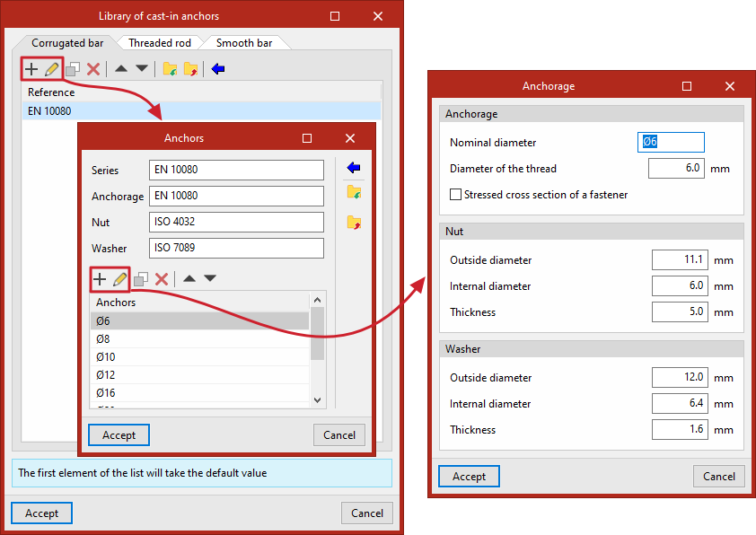Viewport: 756px width, 535px height.
Task: Select Ø10 anchor in the list
Action: pyautogui.click(x=199, y=356)
